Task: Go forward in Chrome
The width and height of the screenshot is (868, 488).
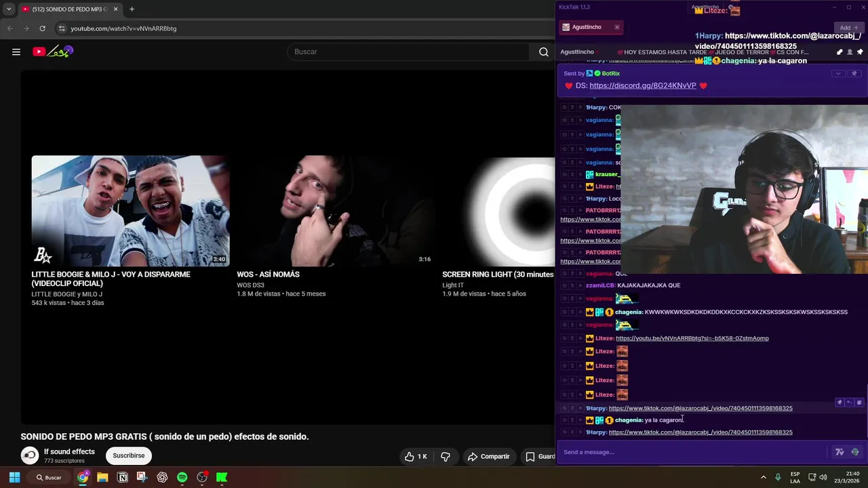Action: [26, 28]
